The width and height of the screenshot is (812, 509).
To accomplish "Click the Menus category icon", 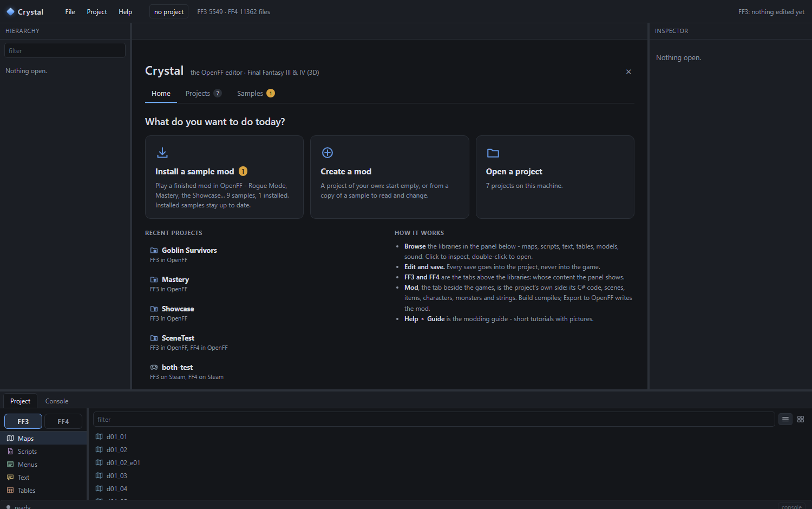I will click(10, 464).
